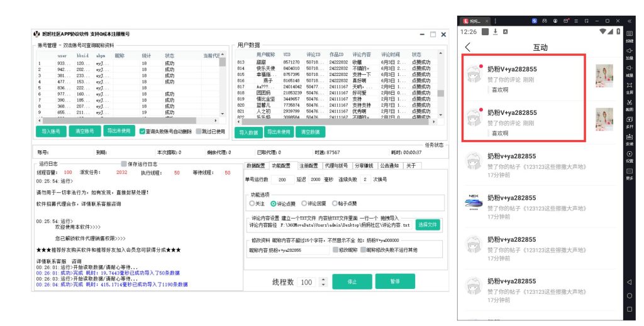
Task: Click the 昵称内容 input field
Action: point(296,250)
